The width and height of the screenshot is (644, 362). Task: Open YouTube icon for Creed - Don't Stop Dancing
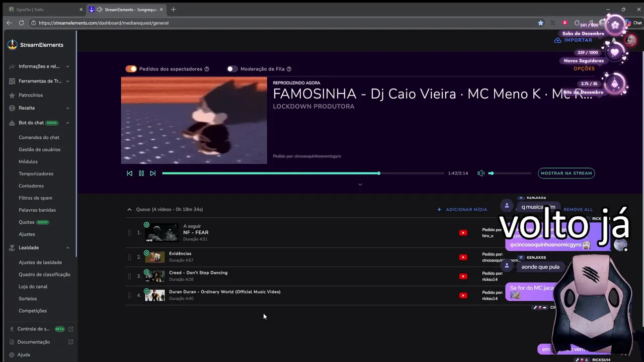click(463, 277)
